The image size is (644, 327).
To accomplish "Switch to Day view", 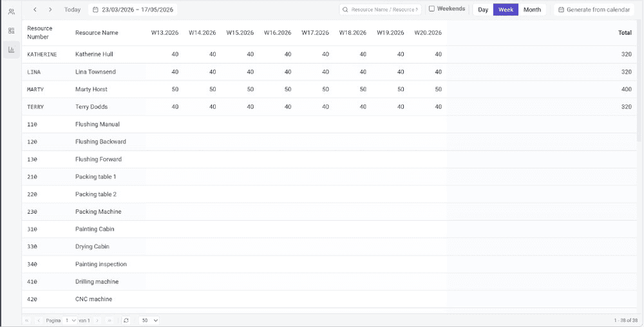I will [483, 10].
